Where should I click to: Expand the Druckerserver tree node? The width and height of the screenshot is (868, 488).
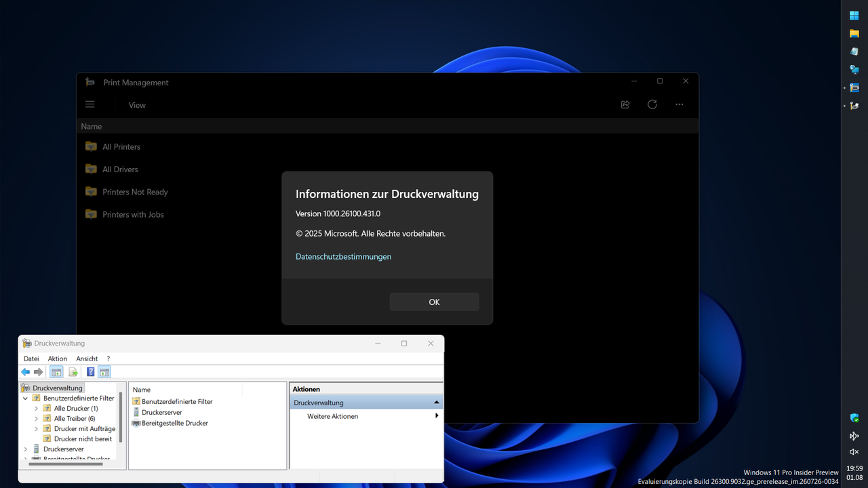[26, 449]
